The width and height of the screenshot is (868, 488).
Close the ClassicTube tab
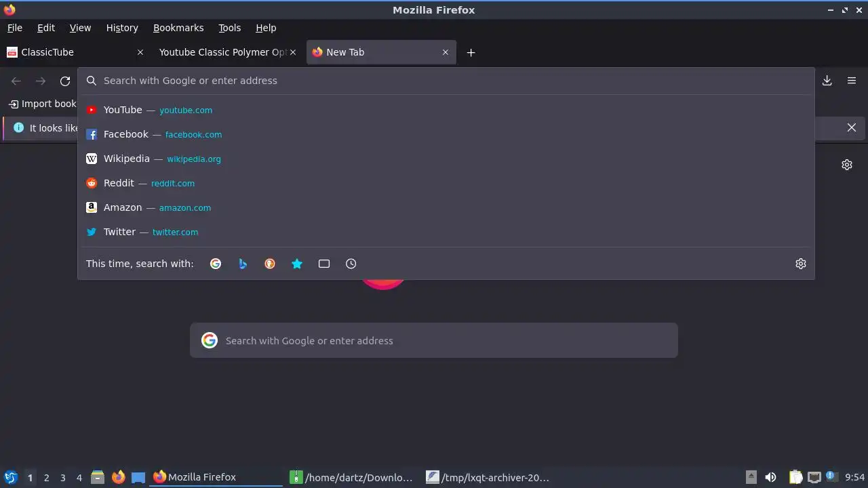[140, 52]
